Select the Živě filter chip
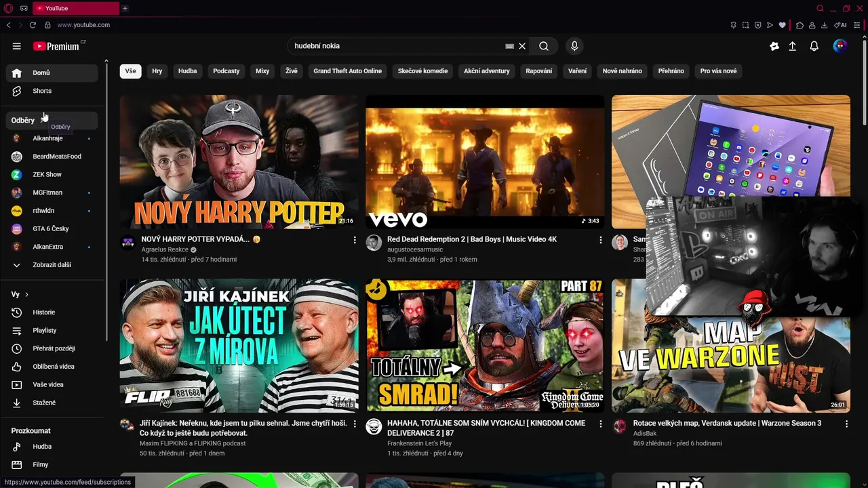Image resolution: width=868 pixels, height=488 pixels. (x=292, y=71)
